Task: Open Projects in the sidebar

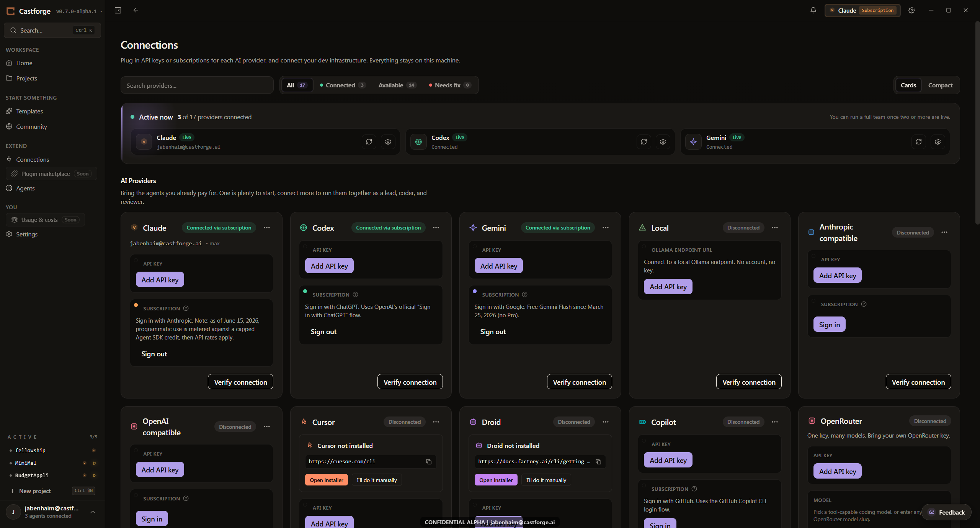Action: click(52, 78)
